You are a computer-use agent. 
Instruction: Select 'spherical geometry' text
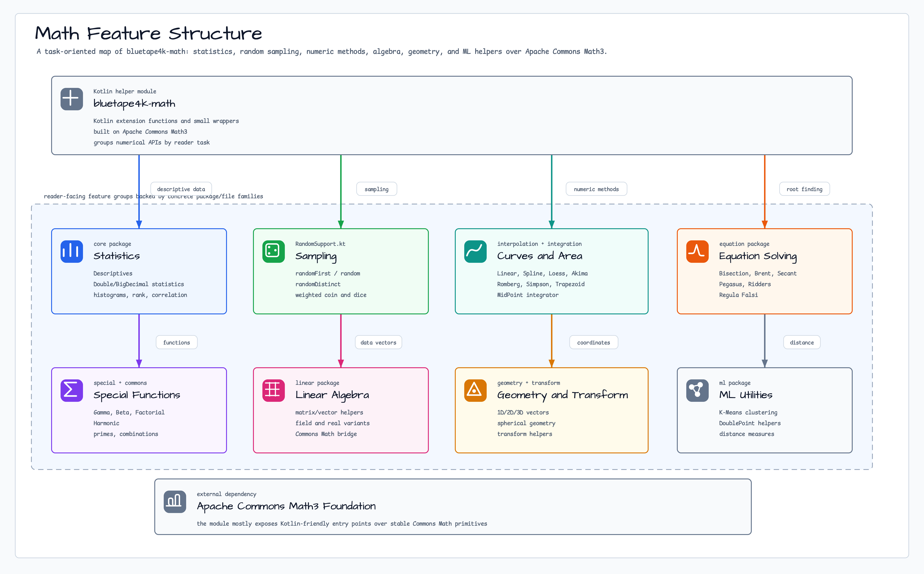pyautogui.click(x=526, y=423)
